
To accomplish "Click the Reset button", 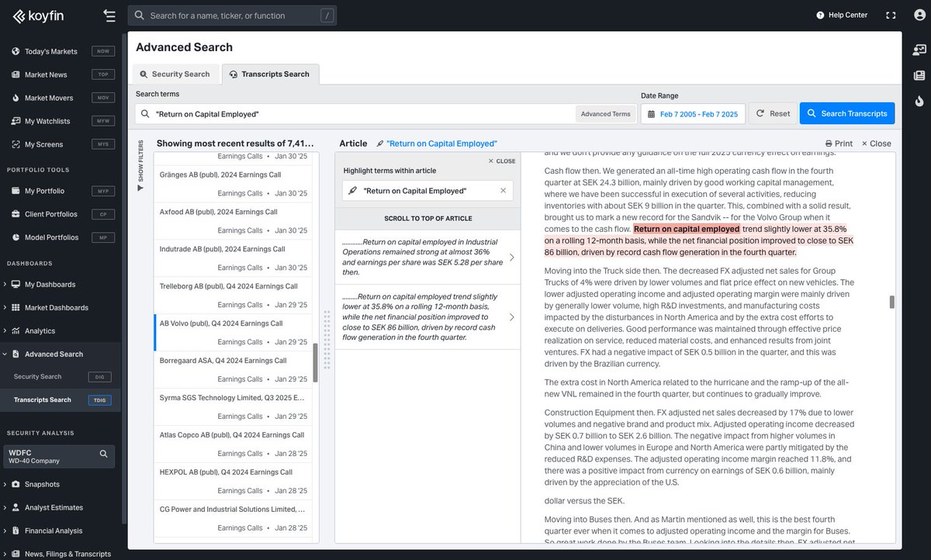I will coord(772,114).
